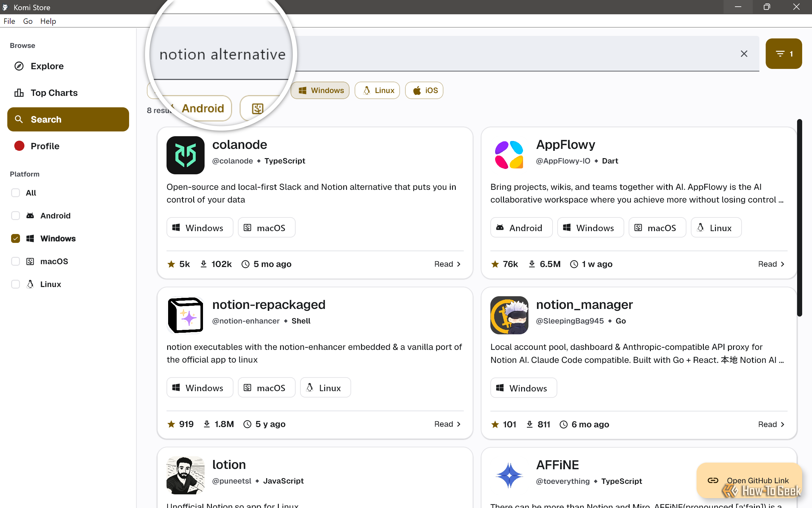This screenshot has width=812, height=508.
Task: Open the Explore compass icon
Action: tap(19, 66)
